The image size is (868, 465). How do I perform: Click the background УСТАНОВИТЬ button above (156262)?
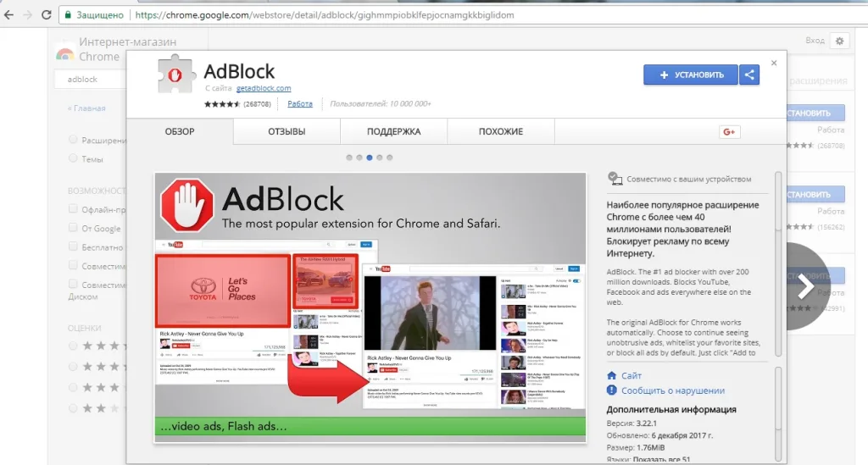815,195
